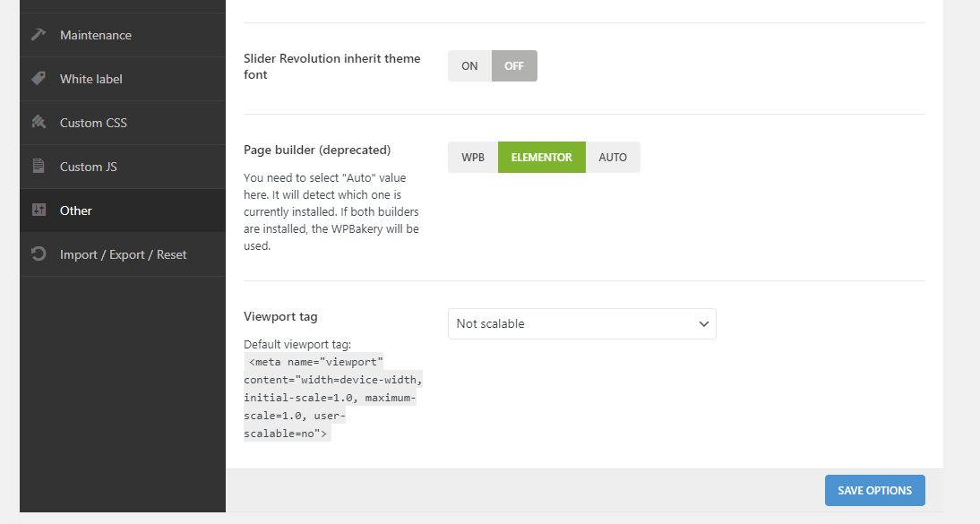This screenshot has width=980, height=524.
Task: Click the Save Options button
Action: [874, 491]
